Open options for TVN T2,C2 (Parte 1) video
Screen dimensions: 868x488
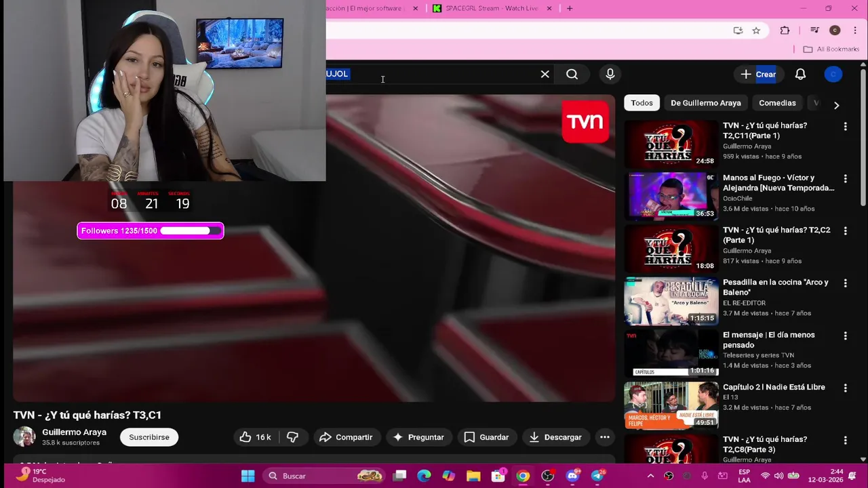click(x=845, y=231)
